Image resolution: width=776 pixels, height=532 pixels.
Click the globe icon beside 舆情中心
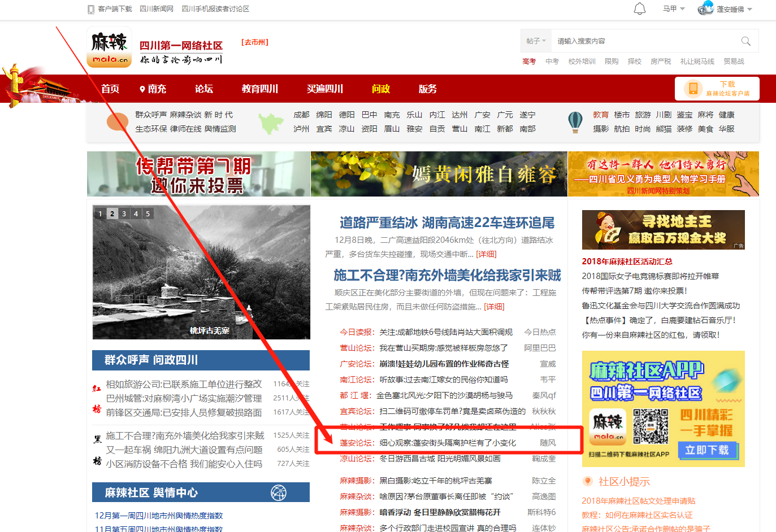click(279, 492)
